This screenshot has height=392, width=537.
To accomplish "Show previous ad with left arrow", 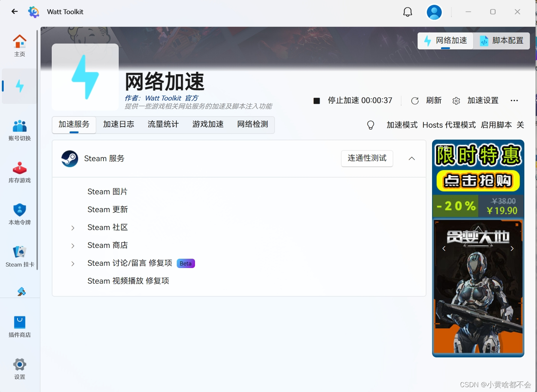I will (x=444, y=248).
